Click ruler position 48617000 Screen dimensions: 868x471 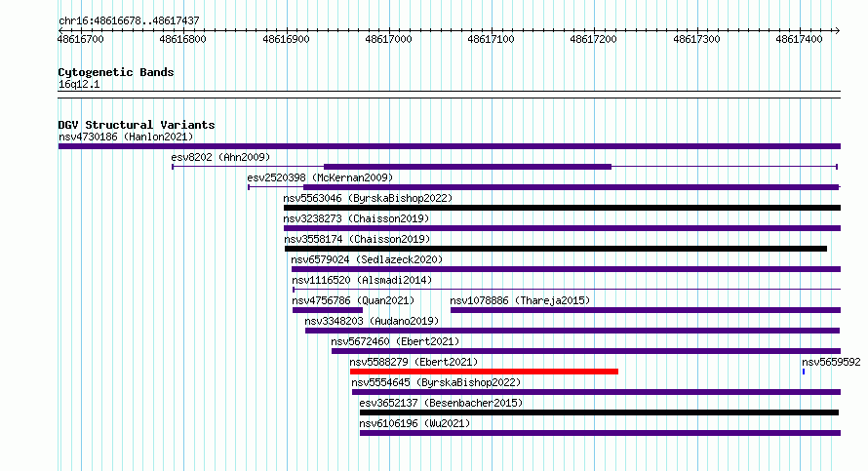click(388, 39)
